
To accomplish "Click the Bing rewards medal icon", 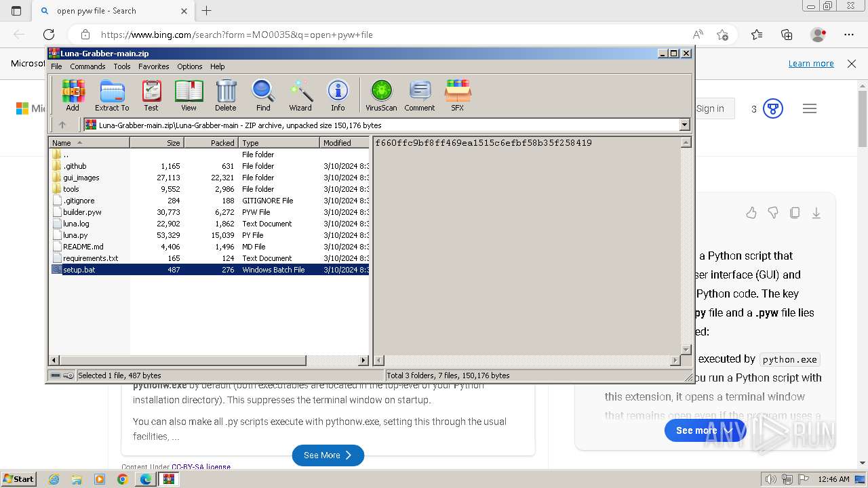I will [x=773, y=108].
